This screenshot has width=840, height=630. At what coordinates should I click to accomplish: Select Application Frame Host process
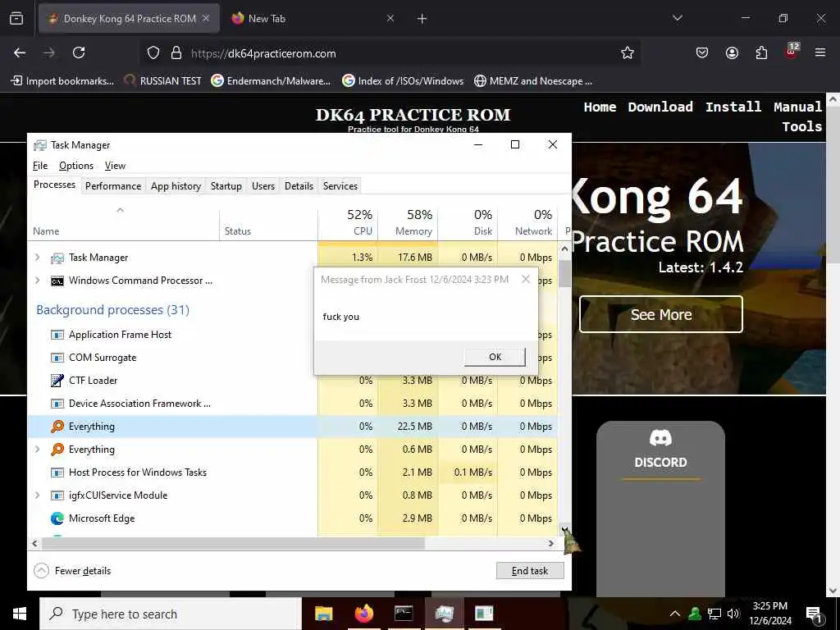171,335
